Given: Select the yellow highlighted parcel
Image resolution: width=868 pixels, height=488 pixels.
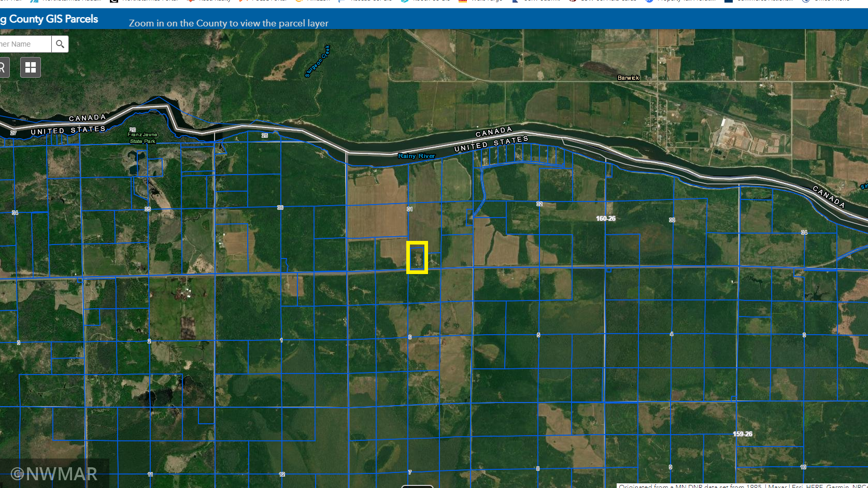Looking at the screenshot, I should [x=417, y=257].
